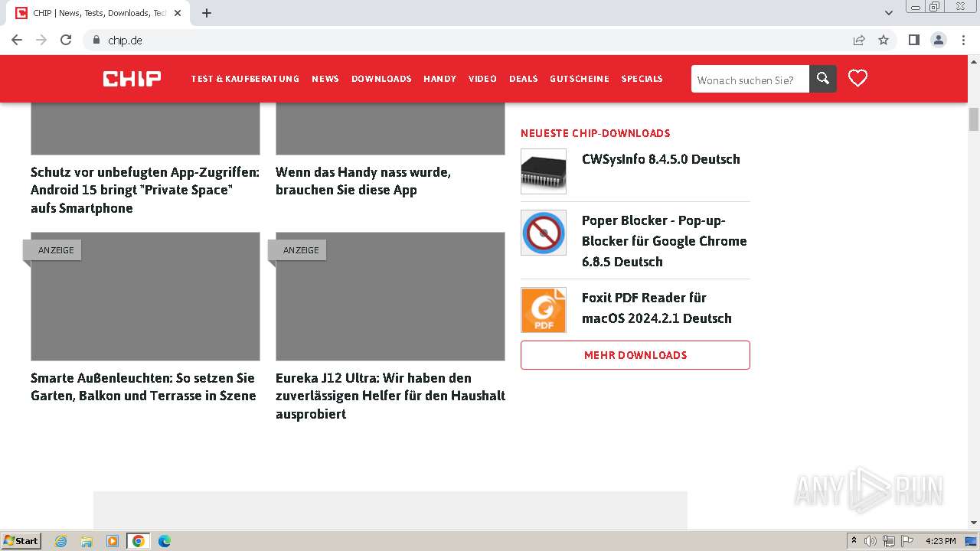Screen dimensions: 980x551
Task: Click the Start button
Action: 21,541
